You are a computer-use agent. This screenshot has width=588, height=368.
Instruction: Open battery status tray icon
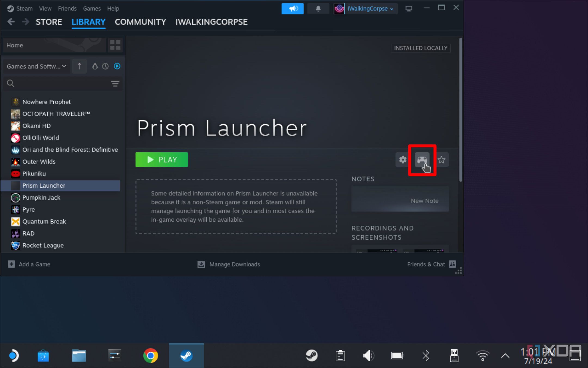pos(397,355)
